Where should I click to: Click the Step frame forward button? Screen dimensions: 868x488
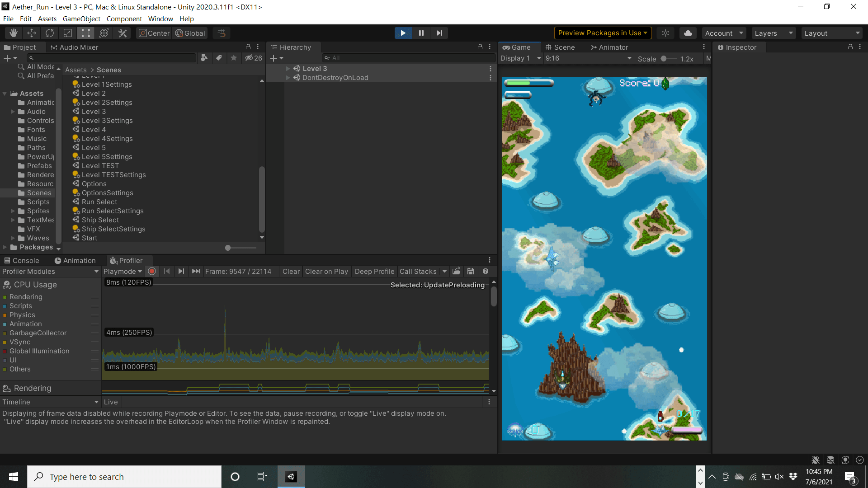coord(439,33)
